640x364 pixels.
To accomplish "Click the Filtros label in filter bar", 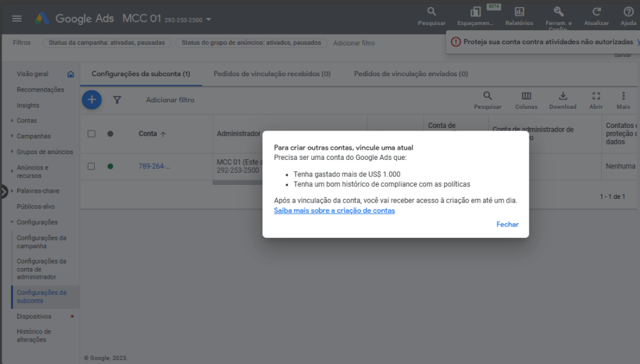I will point(22,42).
